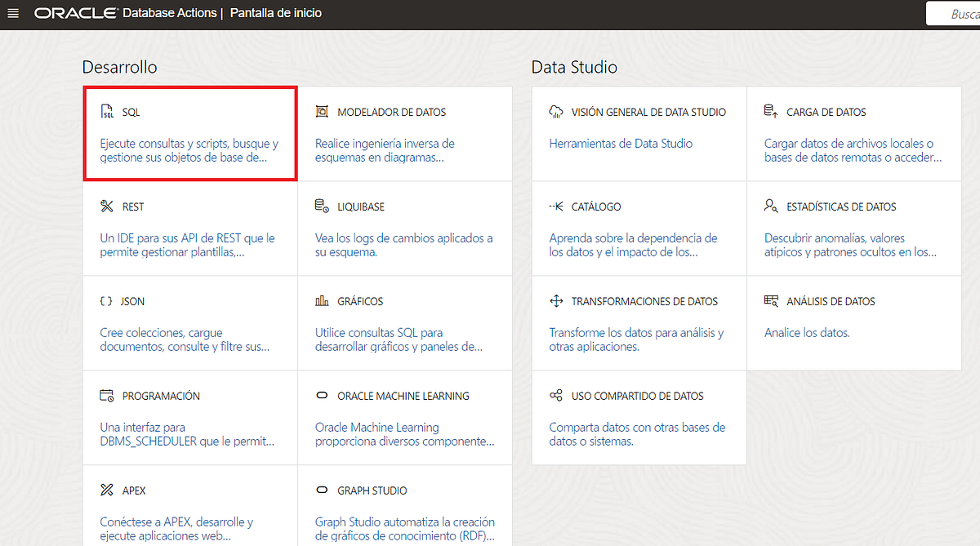The width and height of the screenshot is (980, 546).
Task: Click the REST IDE icon
Action: pyautogui.click(x=109, y=206)
